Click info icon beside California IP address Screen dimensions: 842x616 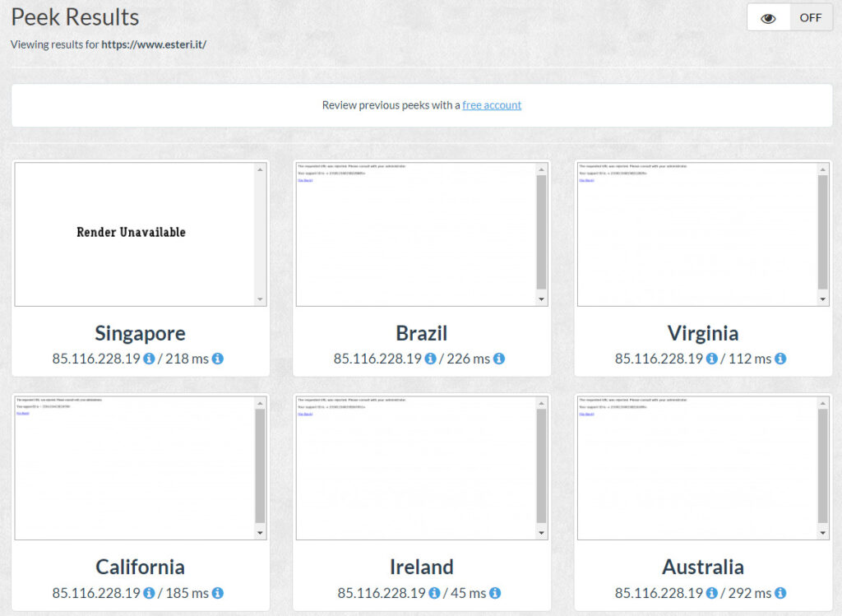point(149,593)
